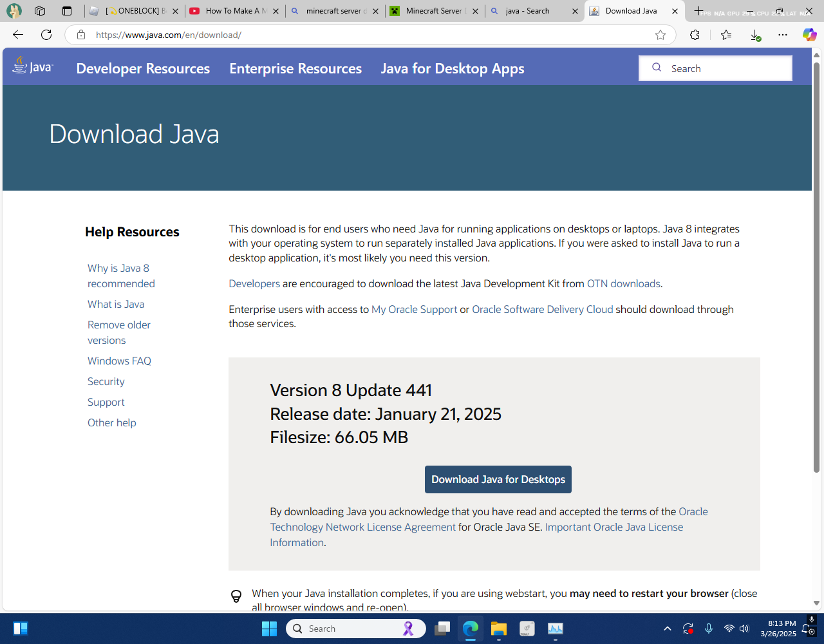Open the Enterprise Resources menu
824x644 pixels.
[x=295, y=68]
